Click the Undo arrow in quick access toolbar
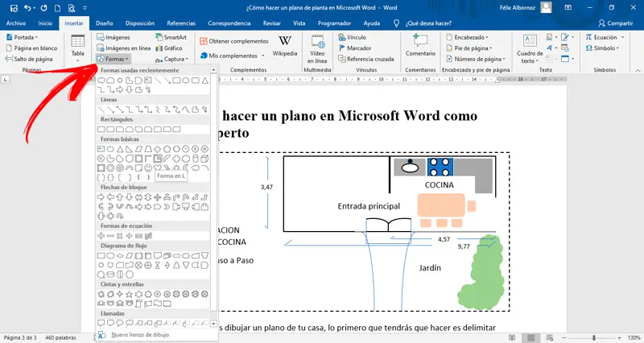This screenshot has height=343, width=644. 27,8
